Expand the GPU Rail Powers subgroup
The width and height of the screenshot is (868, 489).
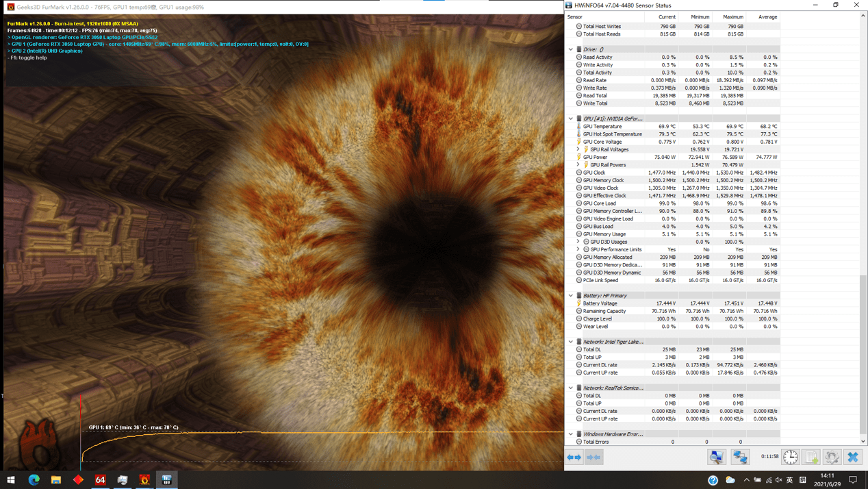[x=578, y=164]
